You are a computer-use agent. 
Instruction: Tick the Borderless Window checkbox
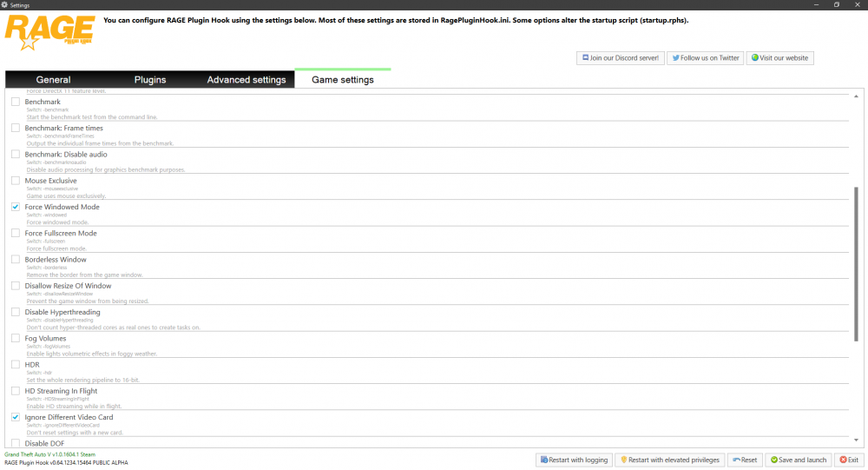[16, 260]
